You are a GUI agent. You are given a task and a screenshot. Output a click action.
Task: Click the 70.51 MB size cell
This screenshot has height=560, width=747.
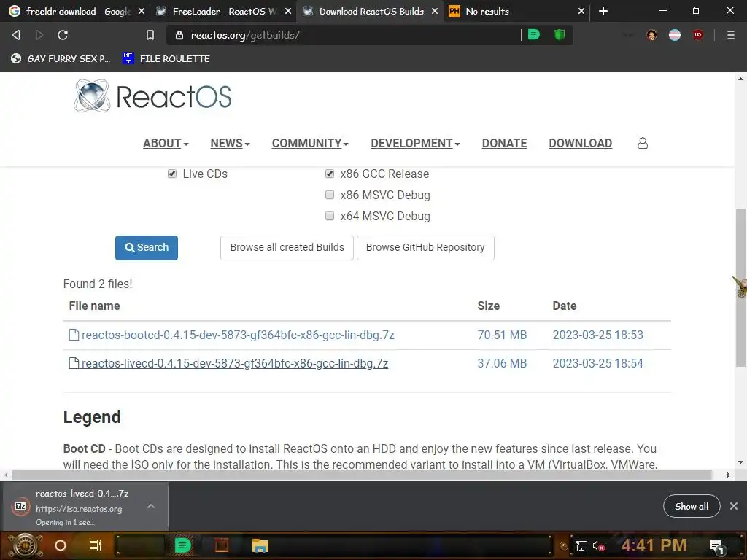(x=502, y=335)
